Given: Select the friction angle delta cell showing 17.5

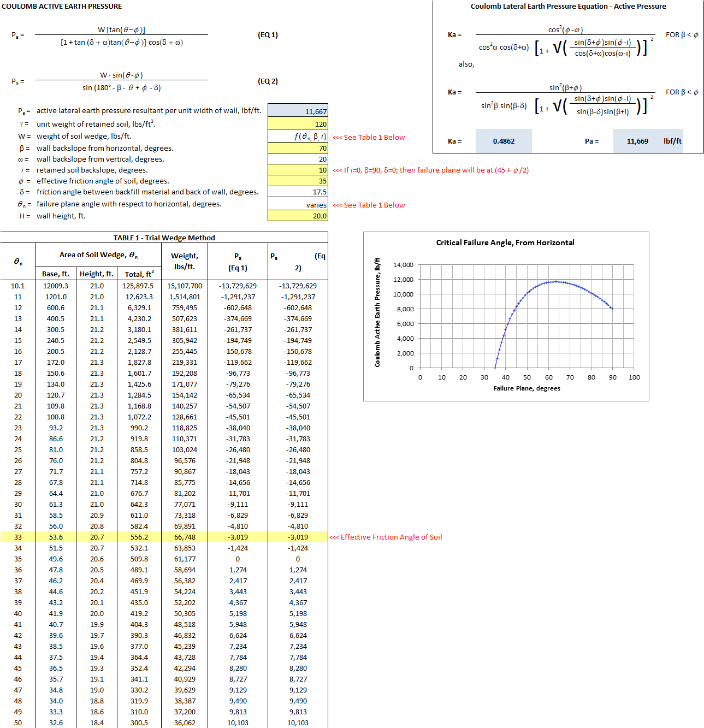Looking at the screenshot, I should (298, 192).
